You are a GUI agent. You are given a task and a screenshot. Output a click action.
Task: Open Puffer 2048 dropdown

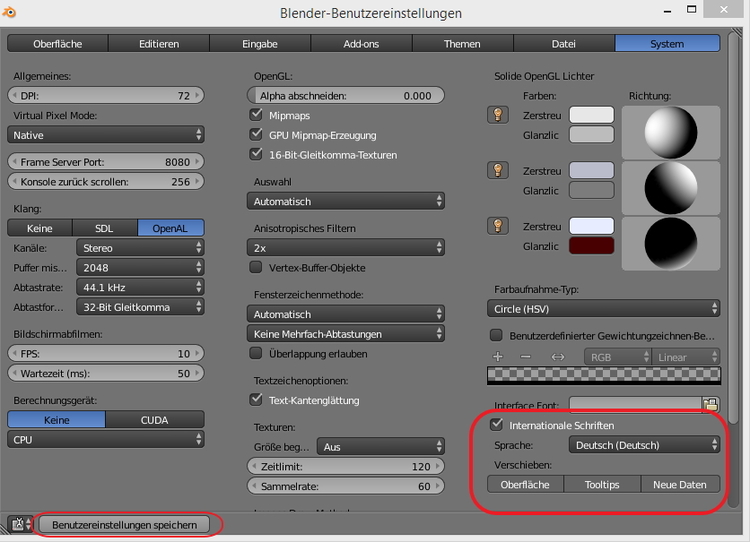[140, 267]
